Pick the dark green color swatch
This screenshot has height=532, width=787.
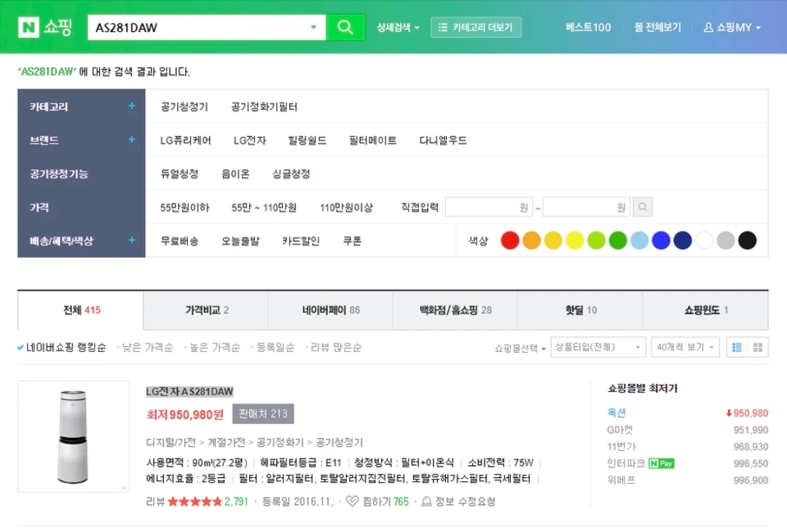(618, 240)
